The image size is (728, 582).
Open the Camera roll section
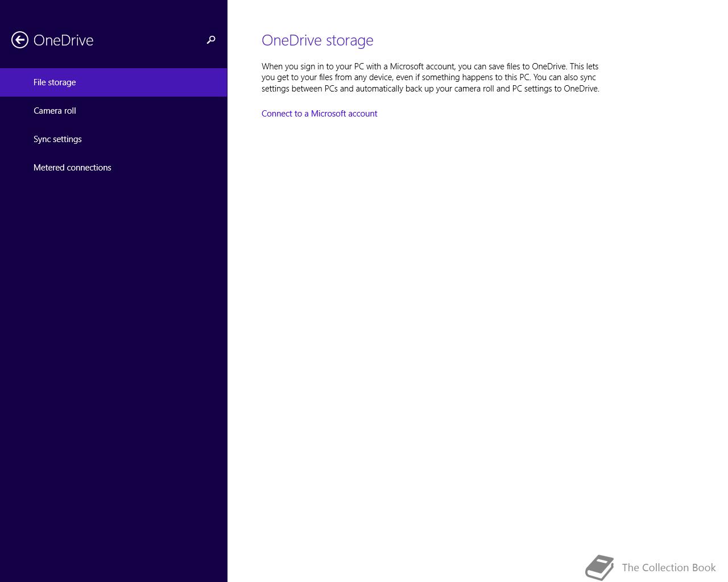114,111
